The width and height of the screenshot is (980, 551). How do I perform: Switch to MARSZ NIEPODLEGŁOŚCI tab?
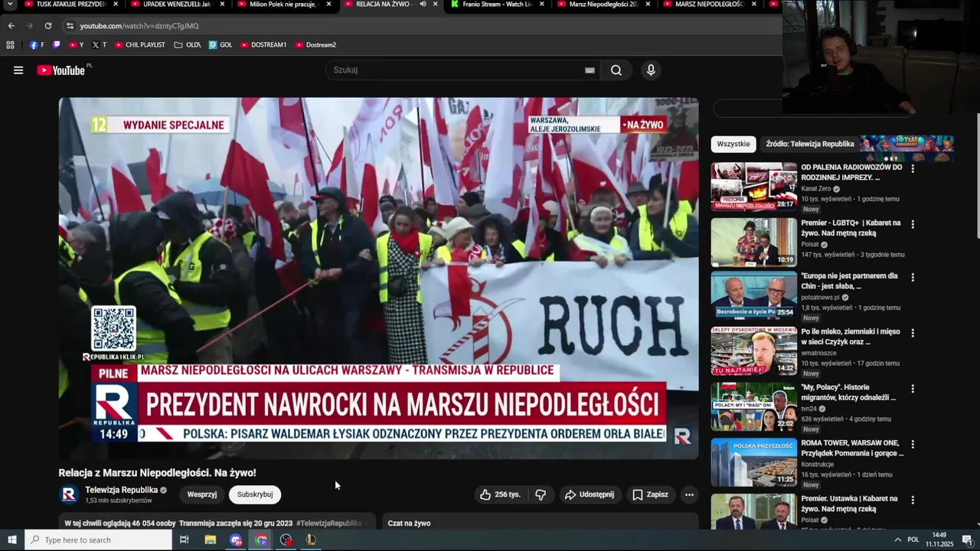coord(710,5)
